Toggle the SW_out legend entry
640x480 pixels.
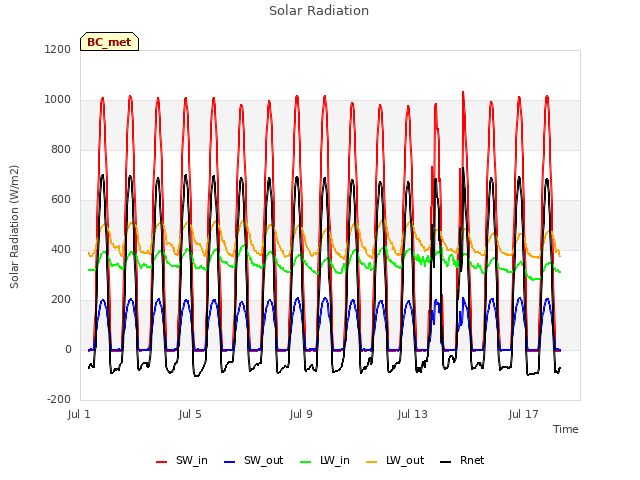253,461
